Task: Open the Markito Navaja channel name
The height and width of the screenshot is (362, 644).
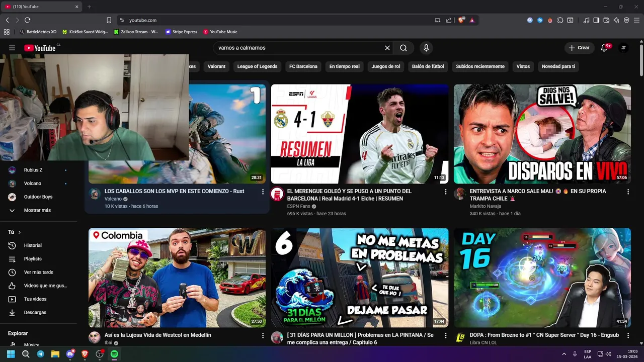Action: click(486, 206)
